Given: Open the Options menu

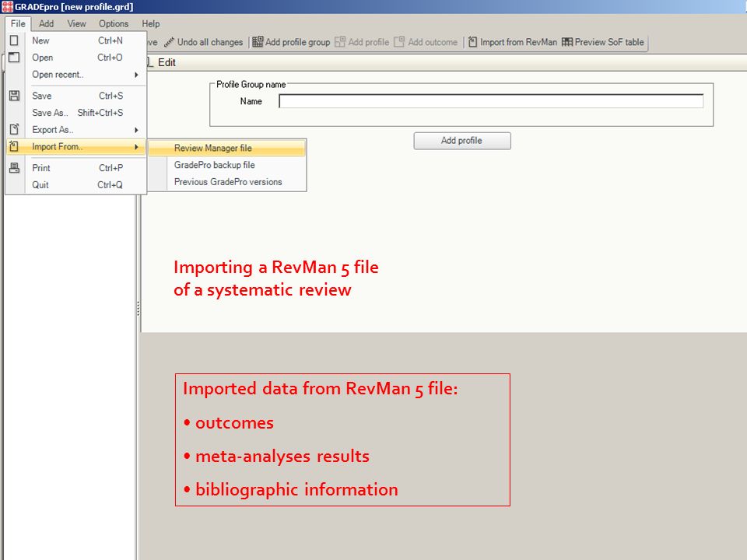Looking at the screenshot, I should click(114, 23).
